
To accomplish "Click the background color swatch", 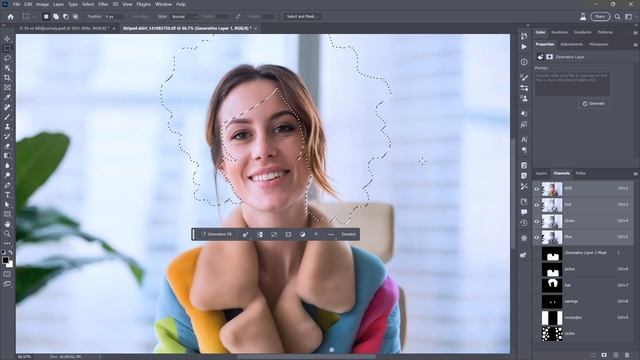I will [x=10, y=264].
